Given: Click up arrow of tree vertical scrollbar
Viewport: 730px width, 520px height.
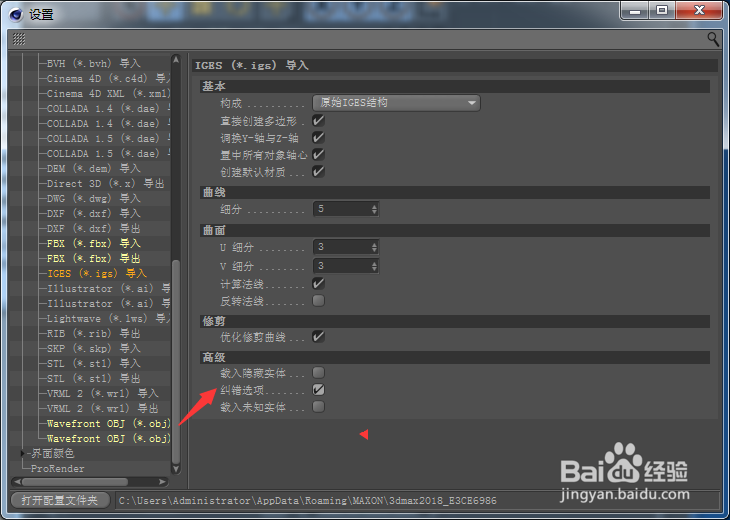Looking at the screenshot, I should pyautogui.click(x=176, y=59).
